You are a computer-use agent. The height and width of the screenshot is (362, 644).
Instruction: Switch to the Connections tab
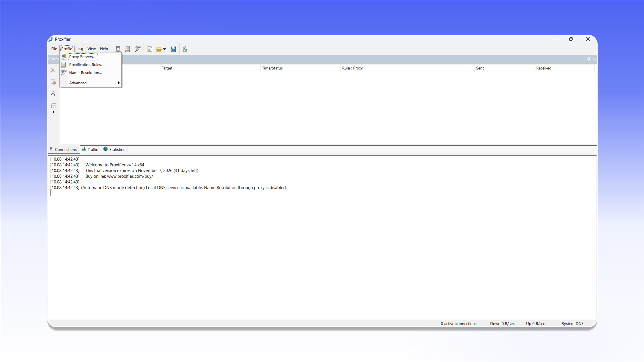(x=63, y=149)
